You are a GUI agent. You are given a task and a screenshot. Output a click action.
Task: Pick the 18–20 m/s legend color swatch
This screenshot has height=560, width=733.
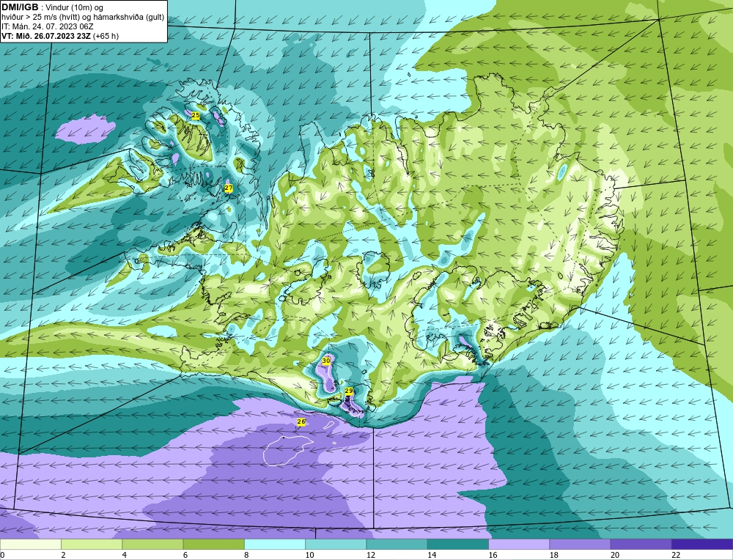[x=580, y=545]
